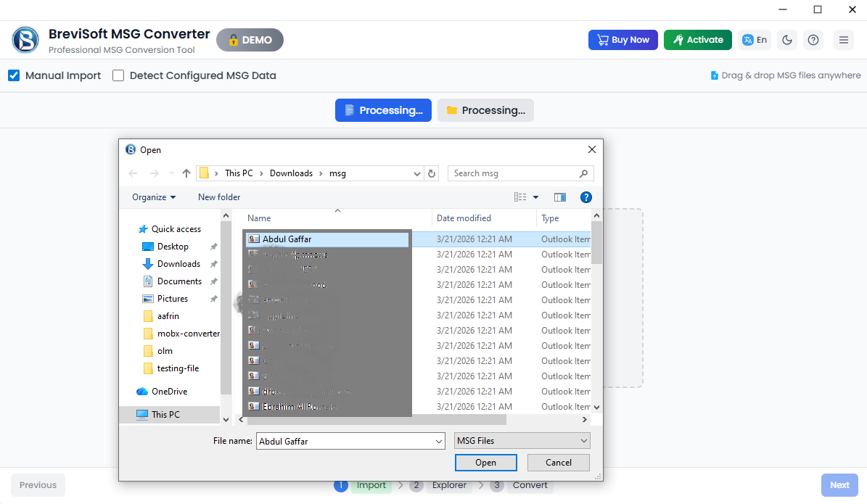Sort by Date modified column
Screen dimensions: 867x504
point(484,218)
